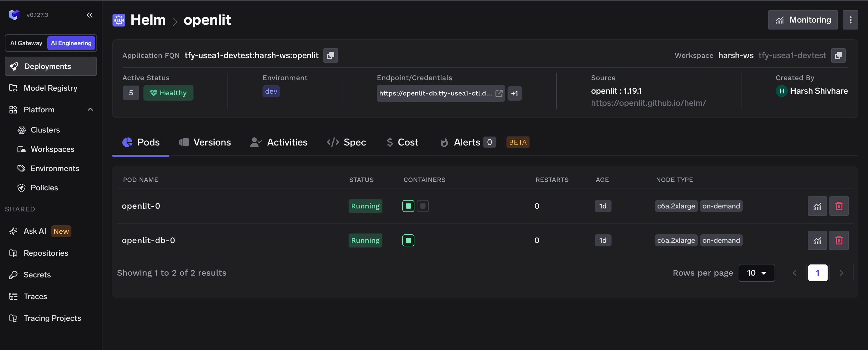Open the openlit-db endpoint URL
Viewport: 868px width, 350px height.
(x=435, y=93)
